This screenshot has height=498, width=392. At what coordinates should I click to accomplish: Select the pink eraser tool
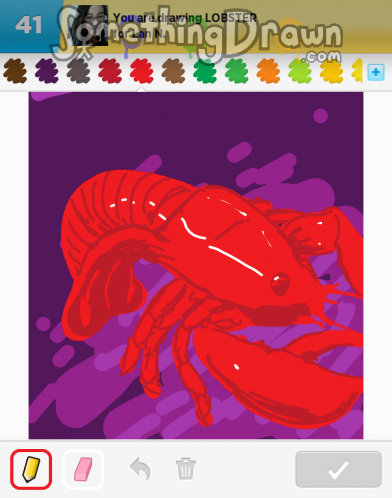pyautogui.click(x=83, y=469)
